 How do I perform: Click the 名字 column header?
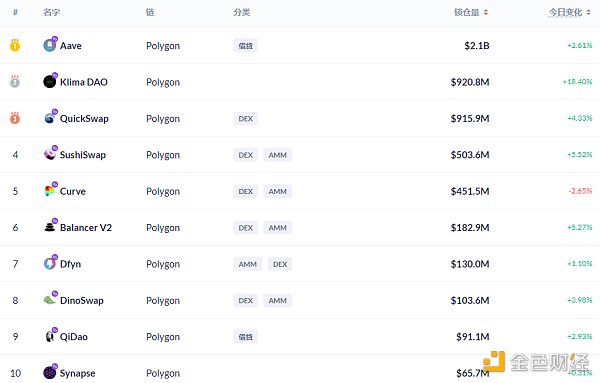point(51,12)
